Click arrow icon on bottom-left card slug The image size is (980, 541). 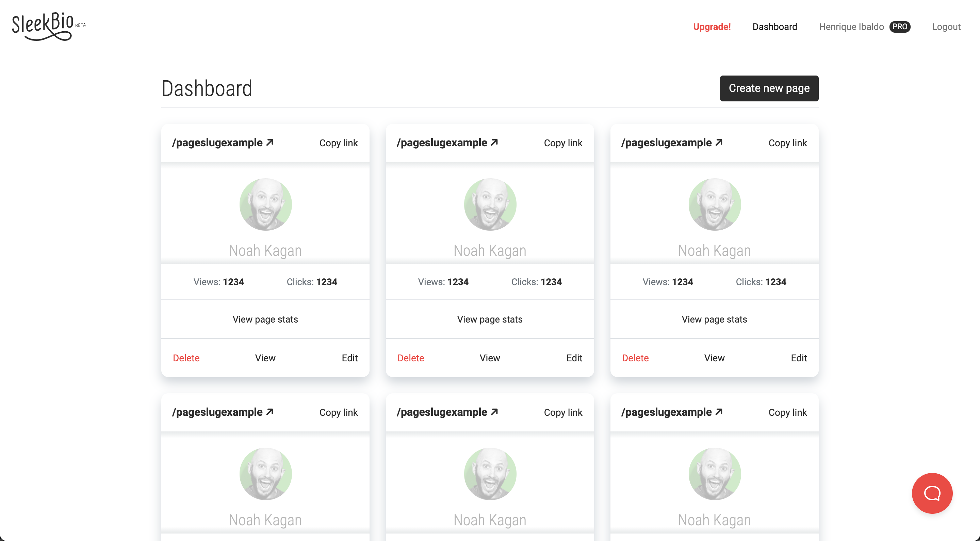coord(270,412)
